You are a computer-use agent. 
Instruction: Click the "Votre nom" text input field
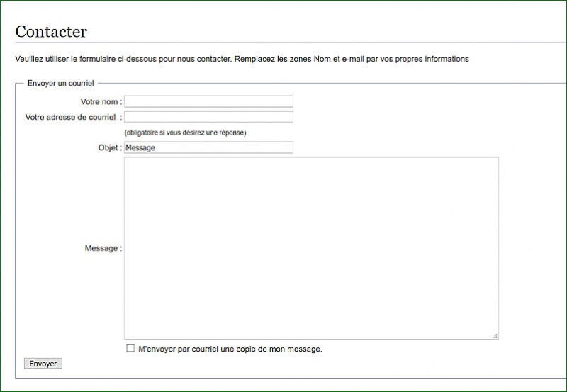coord(208,101)
